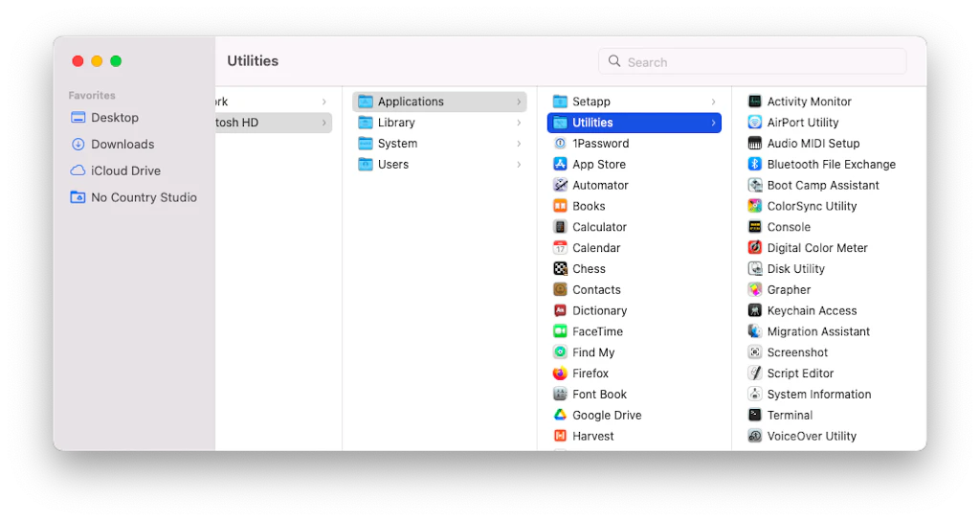This screenshot has width=980, height=521.
Task: Click the Screenshot utility icon
Action: (754, 352)
